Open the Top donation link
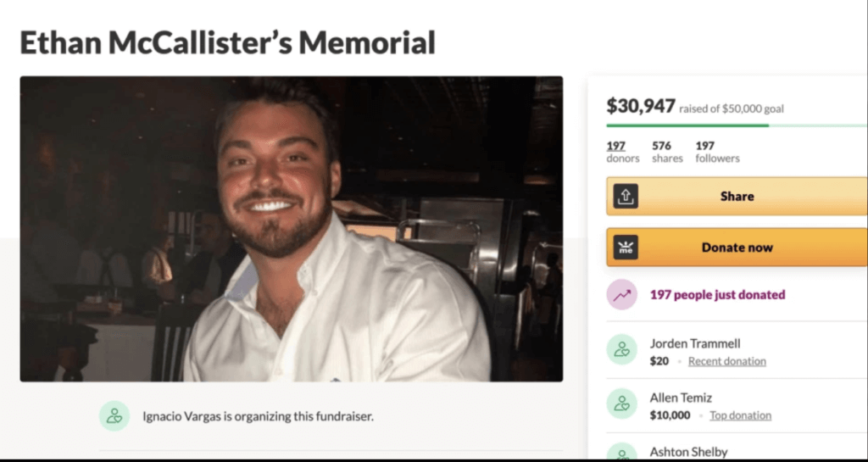Image resolution: width=868 pixels, height=462 pixels. [741, 415]
